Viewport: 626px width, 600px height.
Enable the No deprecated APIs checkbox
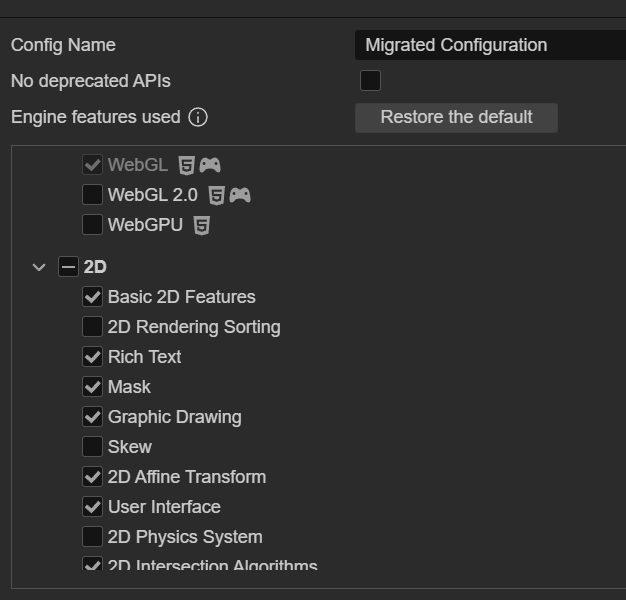[x=370, y=81]
